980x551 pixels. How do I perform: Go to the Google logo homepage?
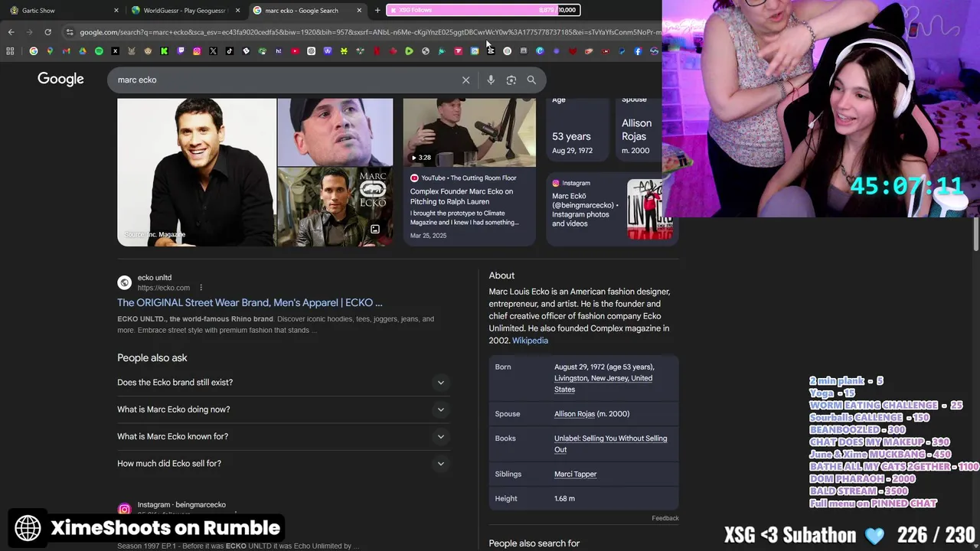pyautogui.click(x=60, y=80)
